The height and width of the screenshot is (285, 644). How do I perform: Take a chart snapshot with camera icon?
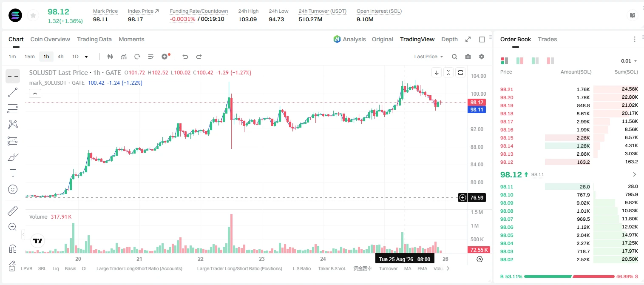[x=468, y=57]
